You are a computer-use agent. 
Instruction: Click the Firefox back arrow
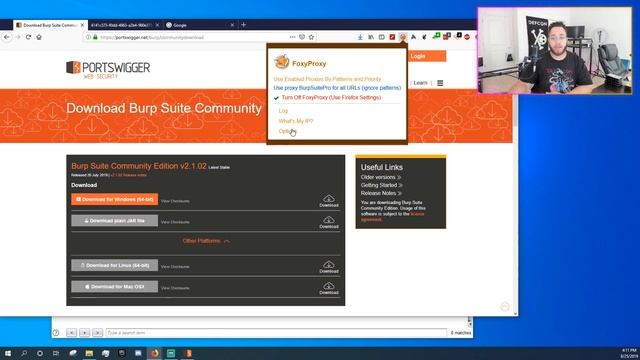click(x=7, y=37)
